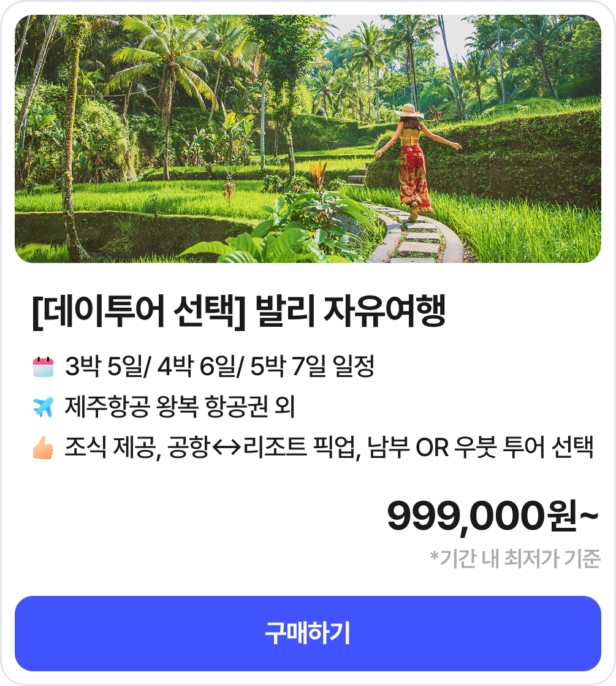Select the 5박 7일 일정 text

coord(312,366)
